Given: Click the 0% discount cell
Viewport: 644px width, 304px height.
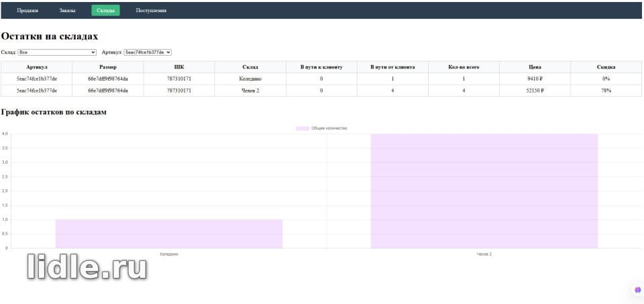Looking at the screenshot, I should tap(606, 79).
